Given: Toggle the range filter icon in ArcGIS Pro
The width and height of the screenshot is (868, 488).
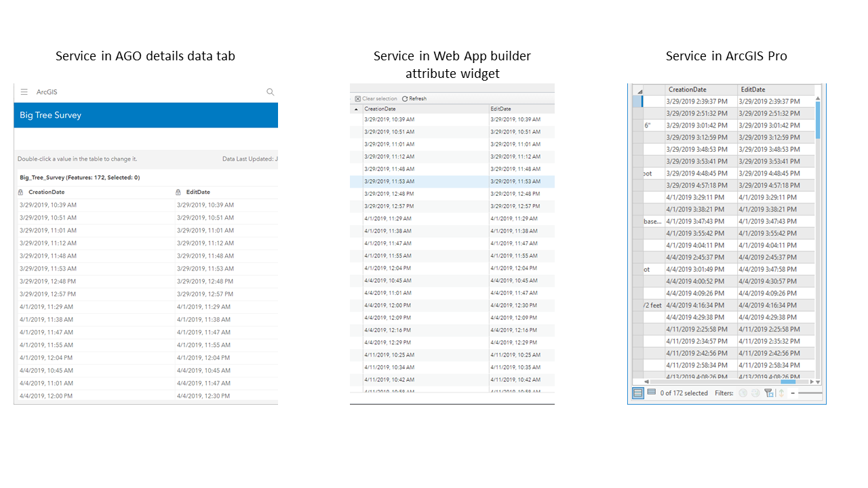Looking at the screenshot, I should pyautogui.click(x=755, y=393).
